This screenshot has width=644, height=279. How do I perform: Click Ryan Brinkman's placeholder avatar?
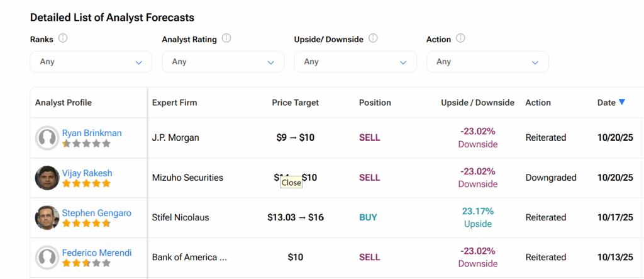point(47,138)
